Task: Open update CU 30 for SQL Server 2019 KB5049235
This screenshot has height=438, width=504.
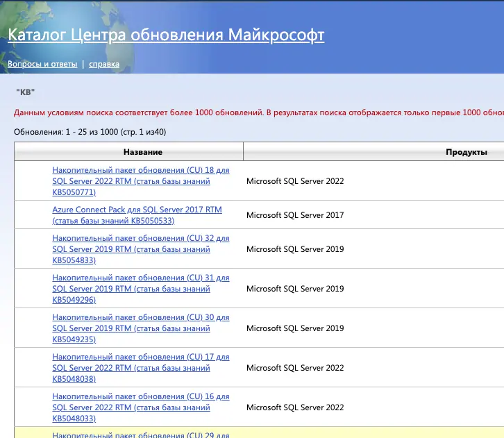Action: click(141, 328)
